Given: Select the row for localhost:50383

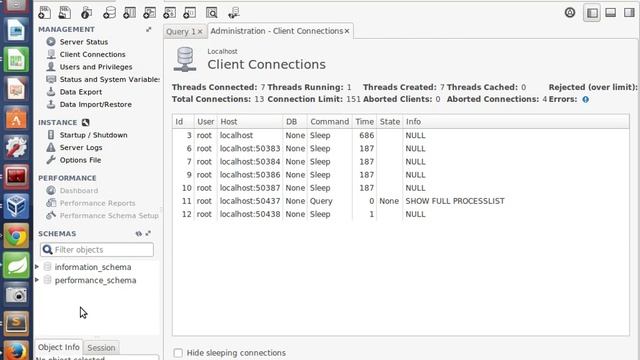Looking at the screenshot, I should click(x=400, y=149).
